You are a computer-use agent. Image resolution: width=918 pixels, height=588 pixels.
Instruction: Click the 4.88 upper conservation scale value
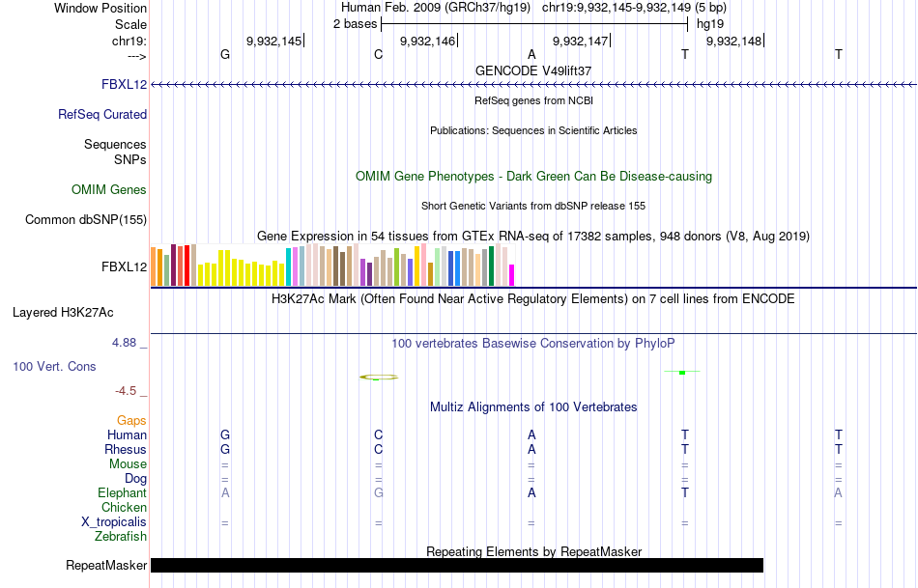pyautogui.click(x=124, y=342)
